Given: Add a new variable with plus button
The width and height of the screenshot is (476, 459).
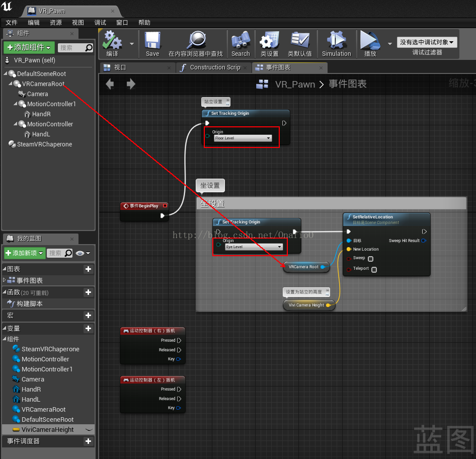Looking at the screenshot, I should coord(89,329).
